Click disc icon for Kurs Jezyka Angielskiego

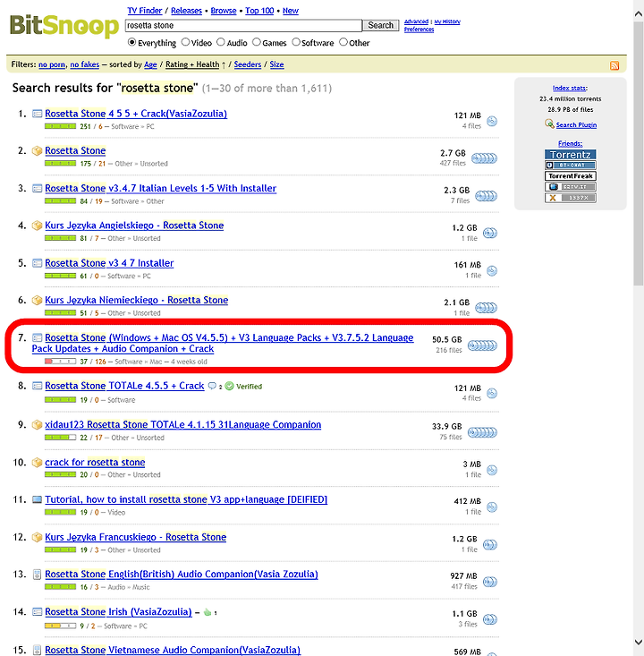489,233
